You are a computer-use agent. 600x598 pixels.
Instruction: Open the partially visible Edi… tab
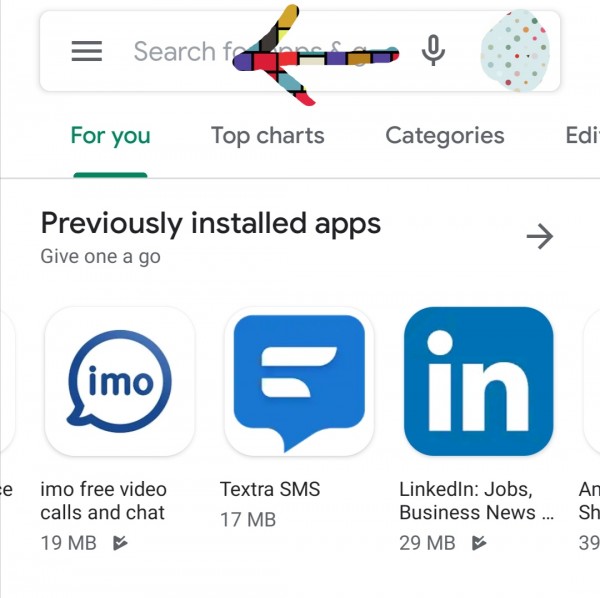pos(582,136)
